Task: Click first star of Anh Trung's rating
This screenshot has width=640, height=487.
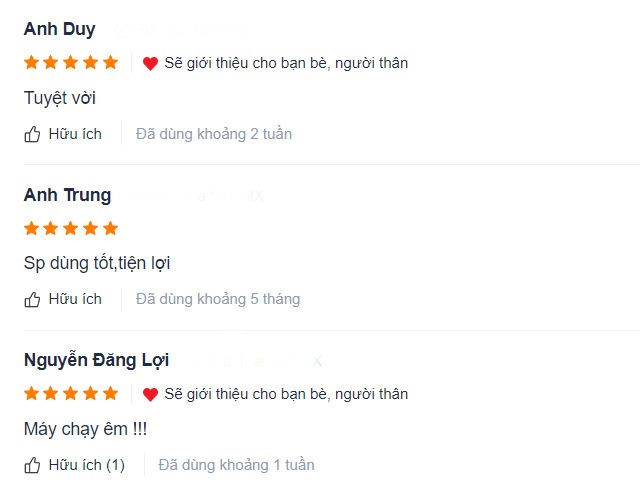Action: [32, 228]
